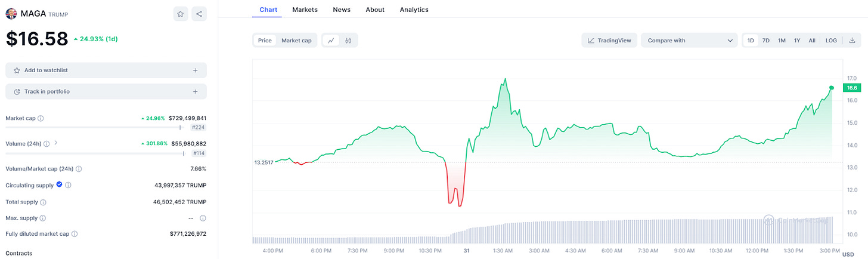Click the 1:30 AM time axis label
868x259 pixels.
tap(503, 251)
